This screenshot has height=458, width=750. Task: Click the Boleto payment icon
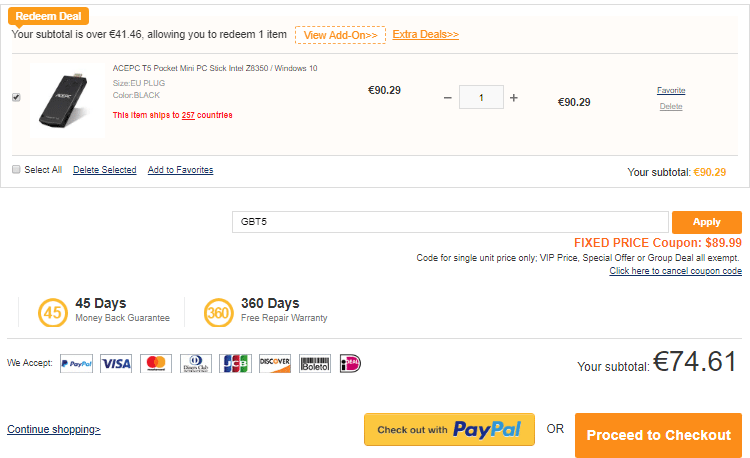tap(314, 364)
